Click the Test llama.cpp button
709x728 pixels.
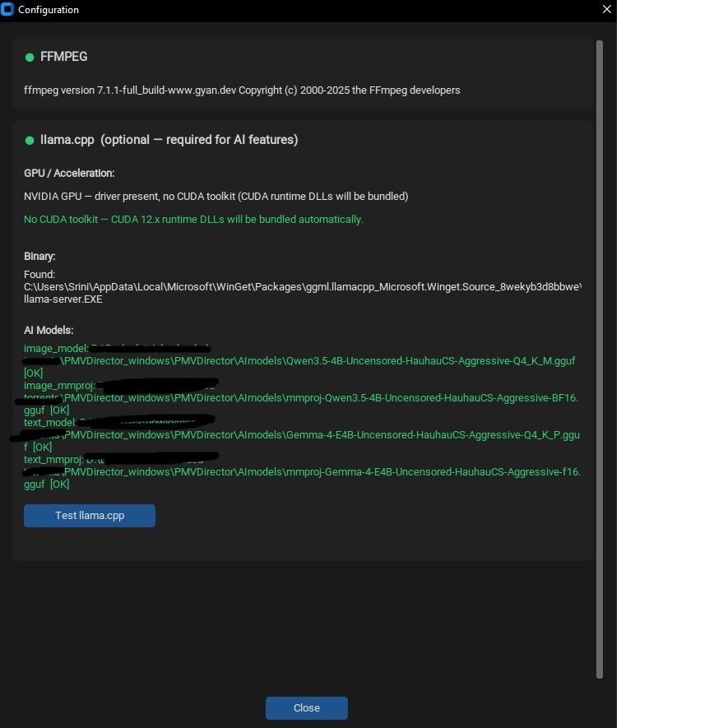tap(89, 515)
